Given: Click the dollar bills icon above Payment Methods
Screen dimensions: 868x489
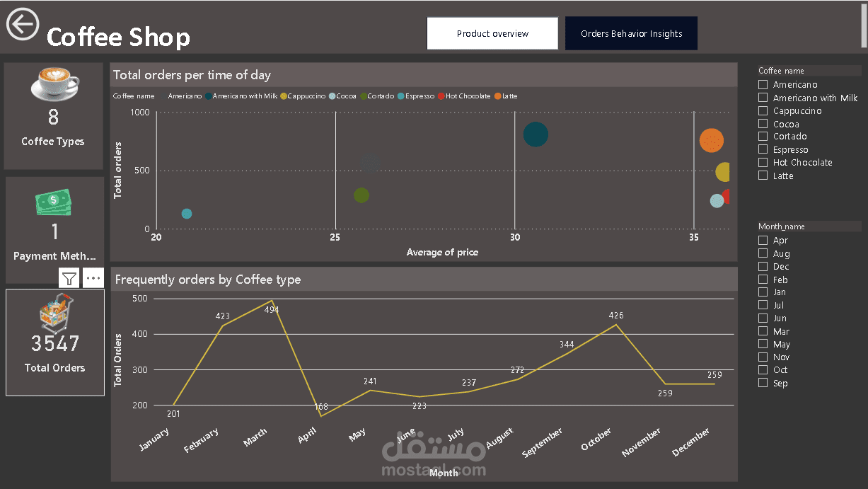Looking at the screenshot, I should coord(53,203).
